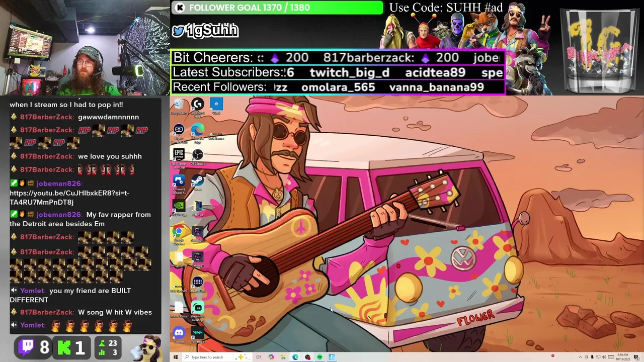This screenshot has width=644, height=362.
Task: Open the Recycle Bin desktop icon
Action: pos(179,107)
